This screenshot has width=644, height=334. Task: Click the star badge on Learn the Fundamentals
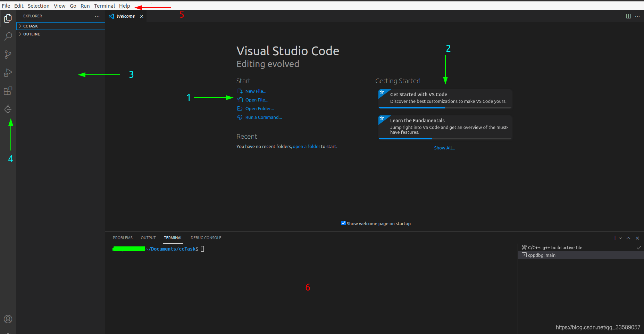(382, 119)
